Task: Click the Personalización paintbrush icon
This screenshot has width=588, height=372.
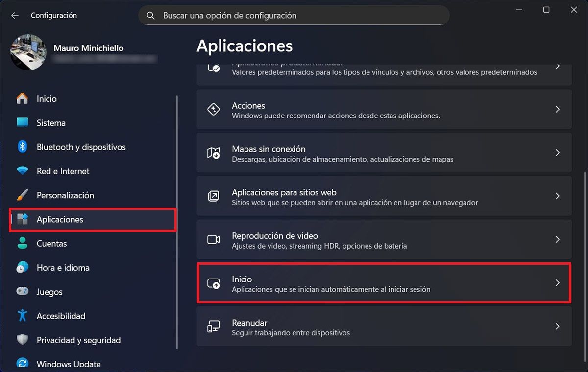Action: pos(23,195)
